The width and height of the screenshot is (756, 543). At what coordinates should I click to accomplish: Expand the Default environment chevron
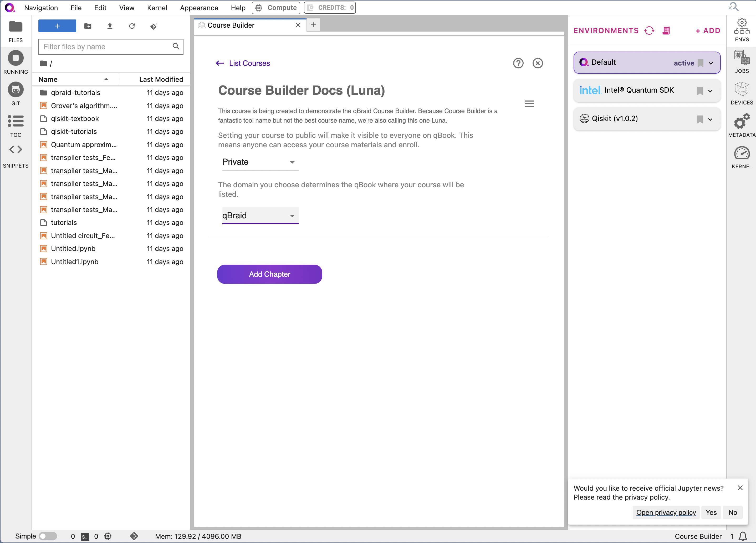point(711,63)
